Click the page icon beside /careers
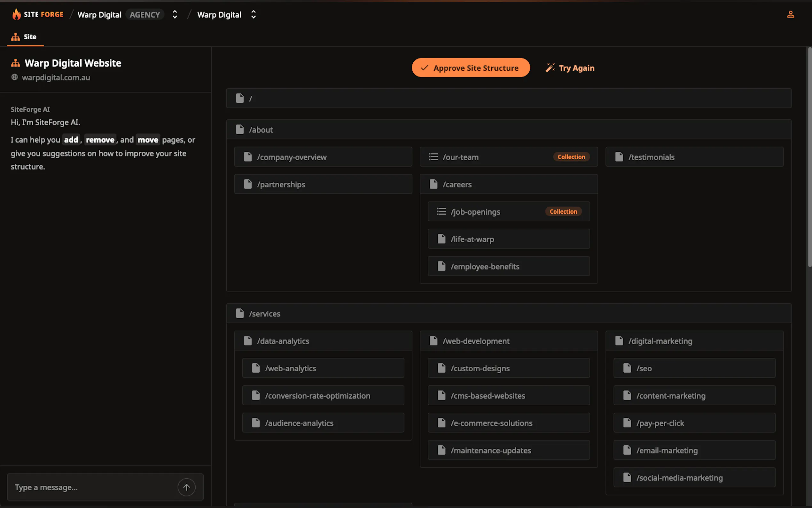Image resolution: width=812 pixels, height=508 pixels. point(433,184)
